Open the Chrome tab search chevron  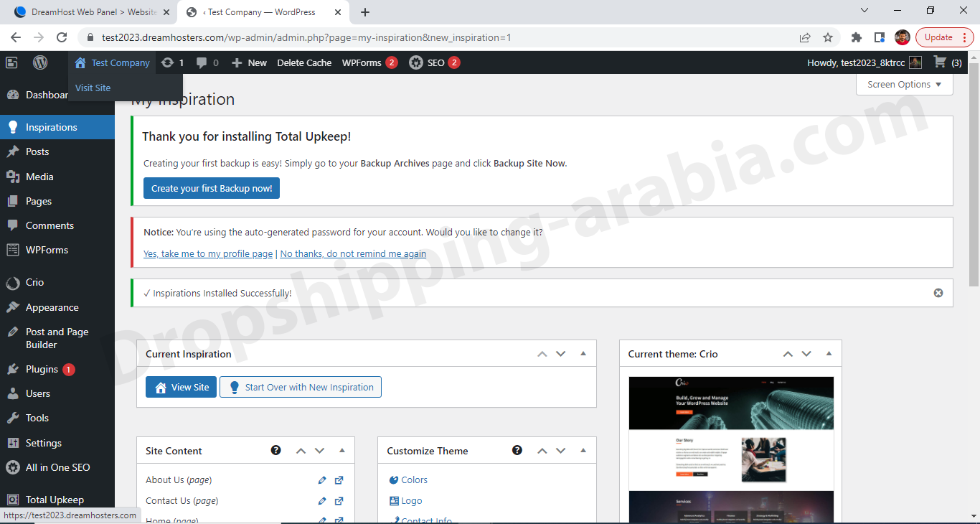[x=864, y=11]
